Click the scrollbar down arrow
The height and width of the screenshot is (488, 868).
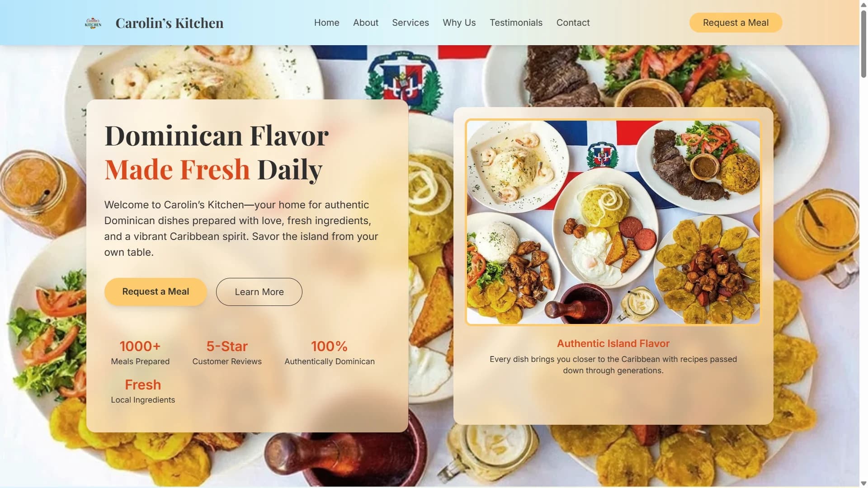863,483
